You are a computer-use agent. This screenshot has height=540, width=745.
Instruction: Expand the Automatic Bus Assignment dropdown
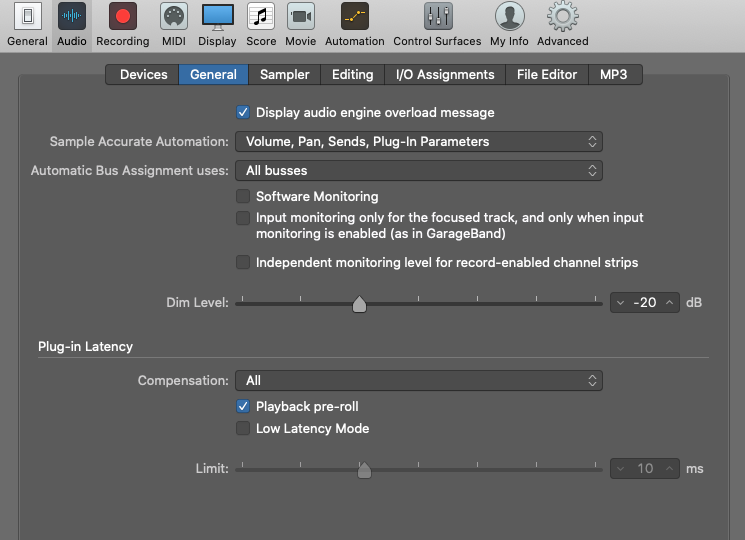tap(418, 171)
